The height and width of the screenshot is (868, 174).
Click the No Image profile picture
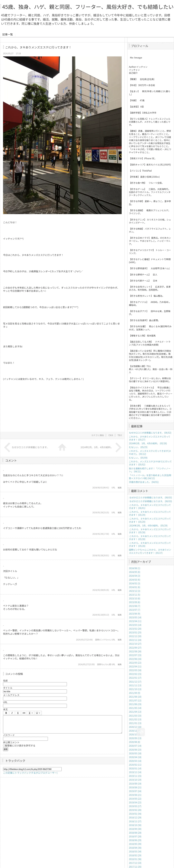[136, 58]
